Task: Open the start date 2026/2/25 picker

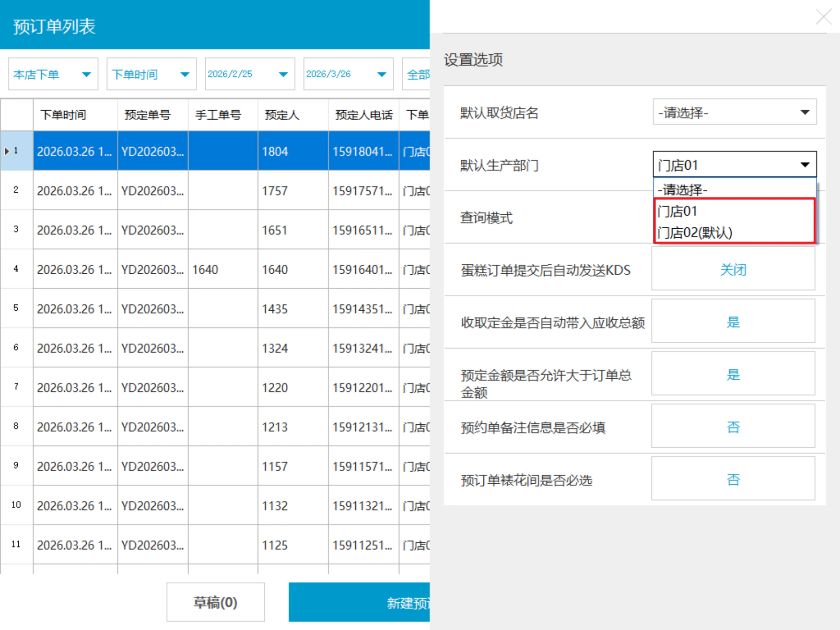Action: click(250, 74)
